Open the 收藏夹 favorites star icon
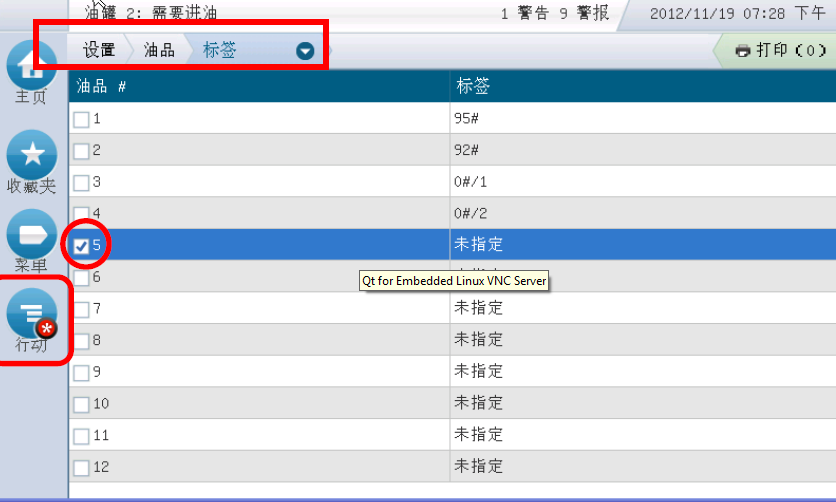Viewport: 836px width, 502px height. [x=31, y=155]
